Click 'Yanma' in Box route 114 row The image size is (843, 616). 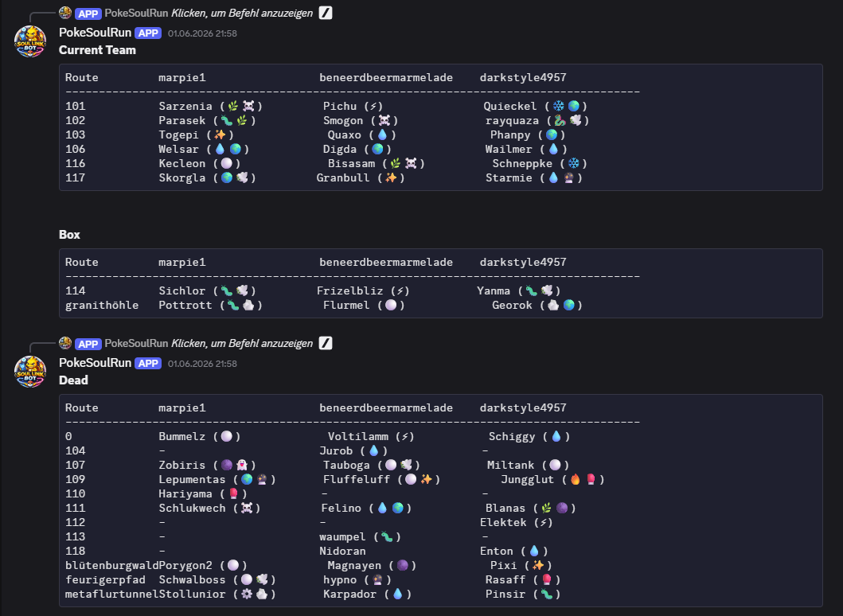tap(494, 290)
